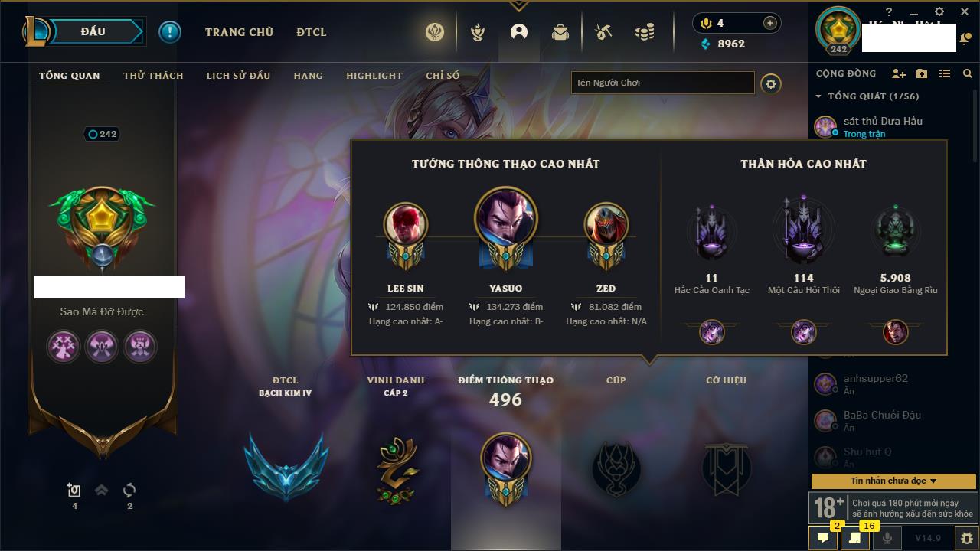
Task: Open the chat bubble icon with badge 2
Action: (823, 538)
